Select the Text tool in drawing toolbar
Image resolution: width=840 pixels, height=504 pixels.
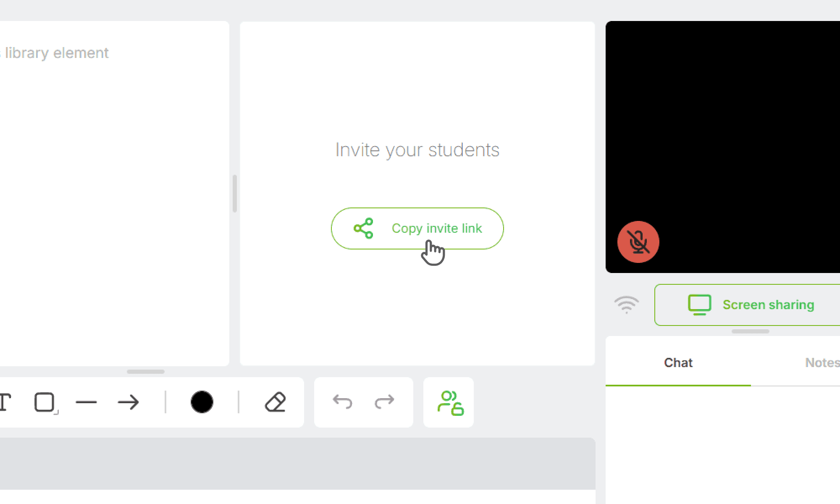[x=4, y=402]
